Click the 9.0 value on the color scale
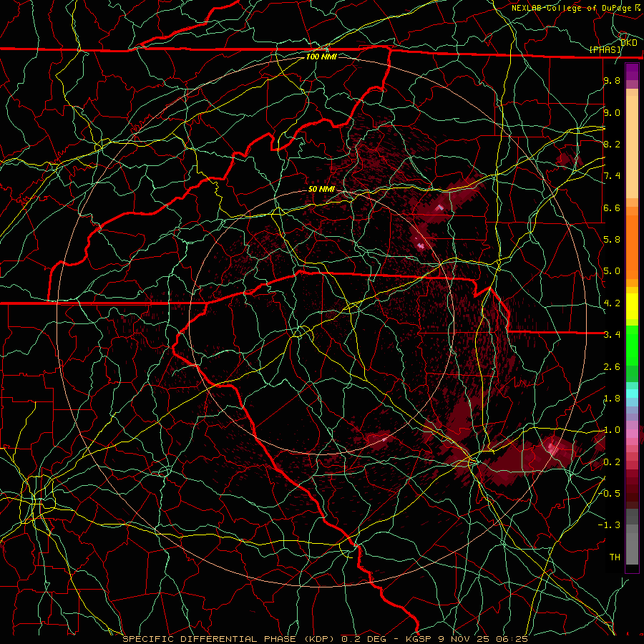 coord(612,112)
